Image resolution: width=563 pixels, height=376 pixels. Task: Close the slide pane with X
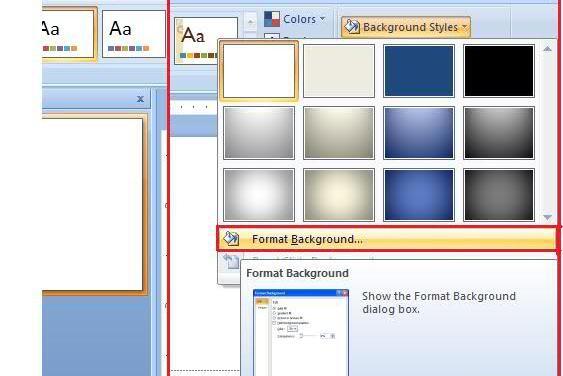pos(140,99)
